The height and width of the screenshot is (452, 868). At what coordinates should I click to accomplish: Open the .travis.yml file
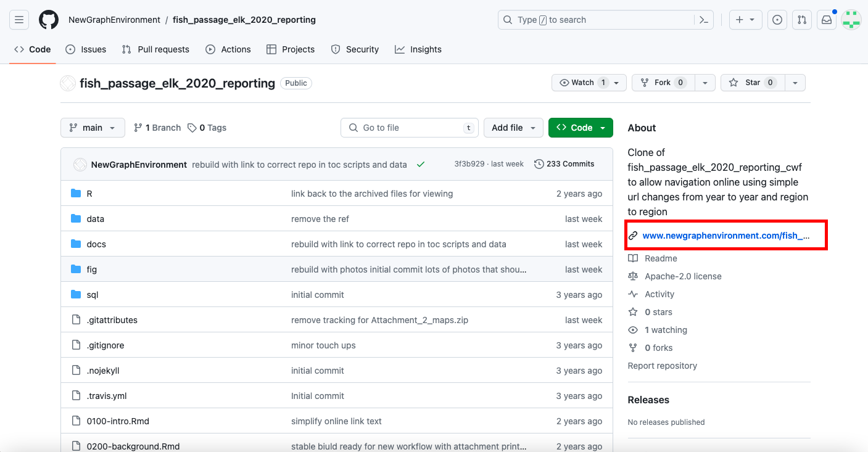[107, 396]
